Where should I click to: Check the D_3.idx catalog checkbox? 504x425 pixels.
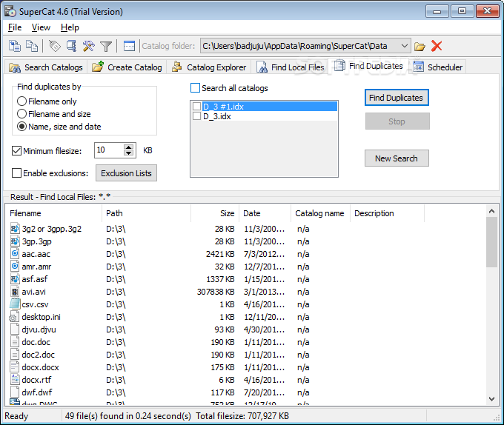click(196, 116)
